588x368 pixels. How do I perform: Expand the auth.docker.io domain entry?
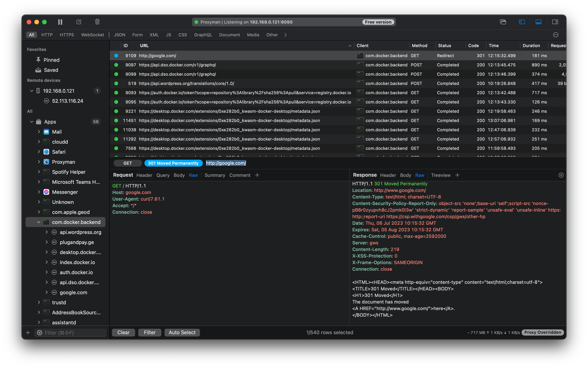coord(47,272)
